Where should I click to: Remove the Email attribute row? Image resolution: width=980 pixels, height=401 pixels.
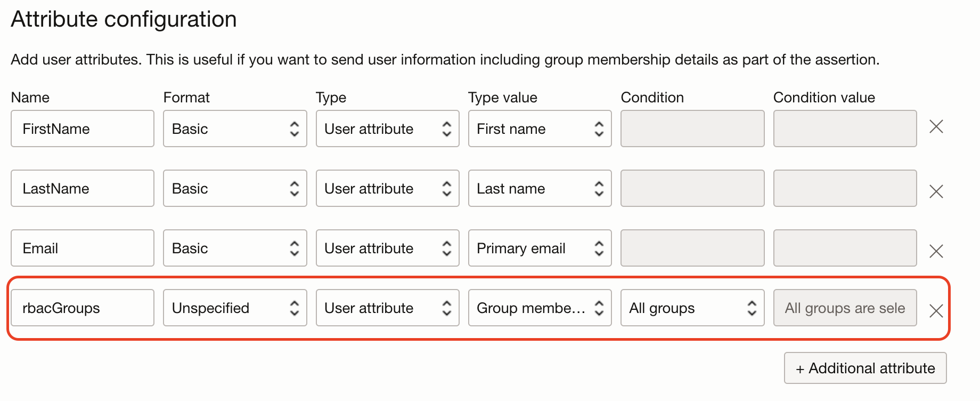tap(936, 251)
